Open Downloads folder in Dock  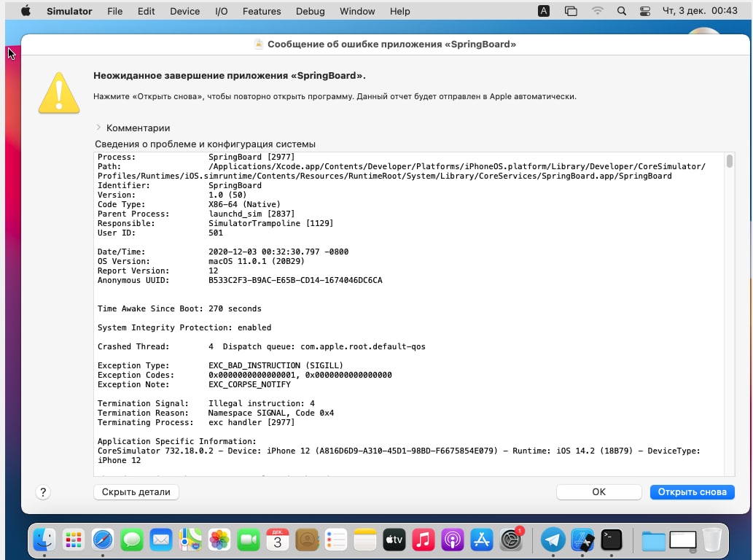tap(653, 541)
